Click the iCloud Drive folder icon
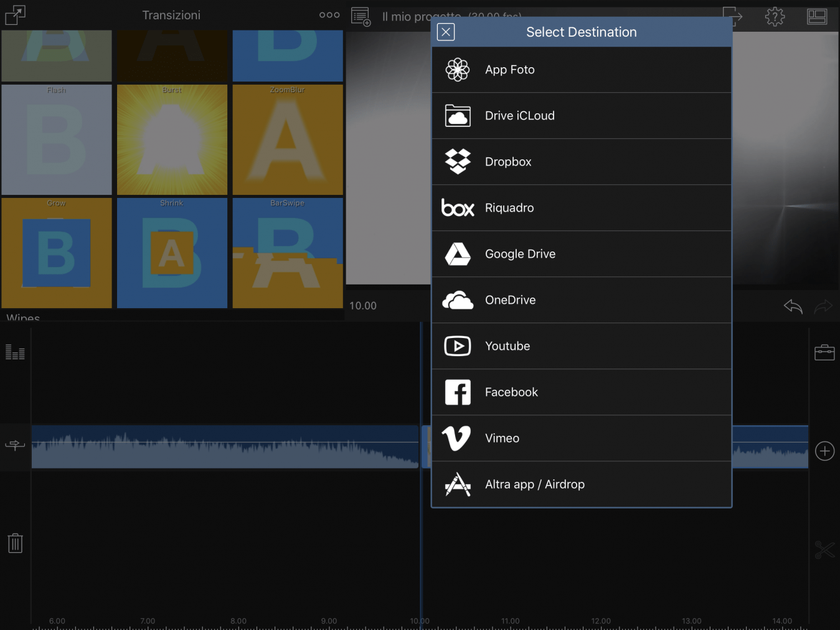This screenshot has height=630, width=840. (458, 116)
